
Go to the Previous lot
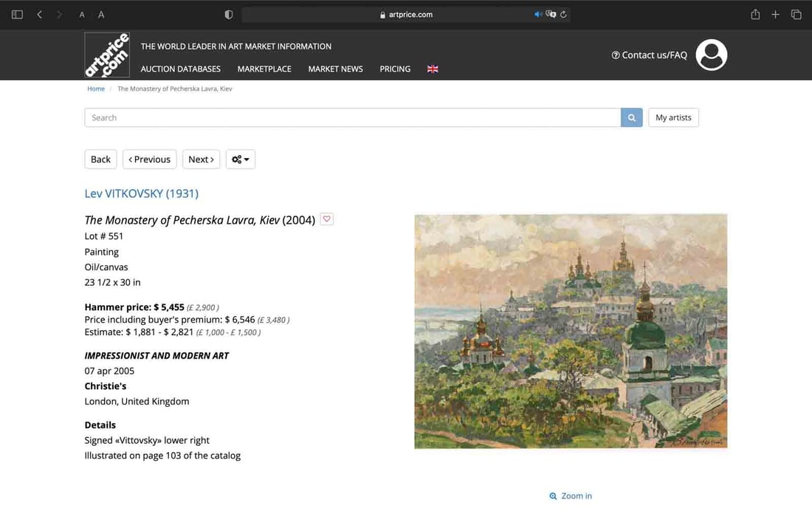[150, 159]
